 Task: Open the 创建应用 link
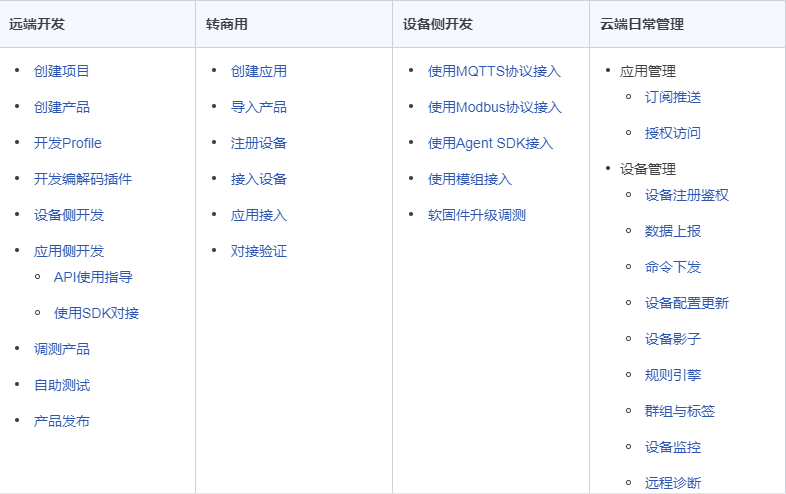[x=259, y=71]
